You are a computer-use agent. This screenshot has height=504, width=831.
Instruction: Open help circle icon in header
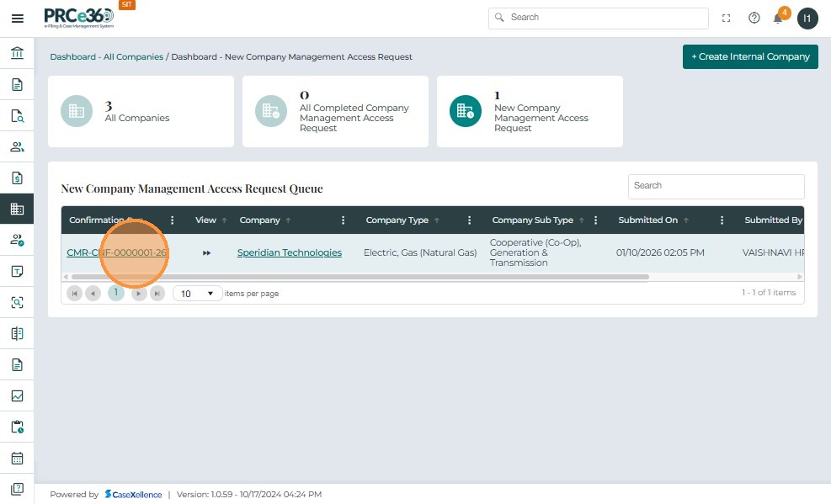(x=754, y=18)
